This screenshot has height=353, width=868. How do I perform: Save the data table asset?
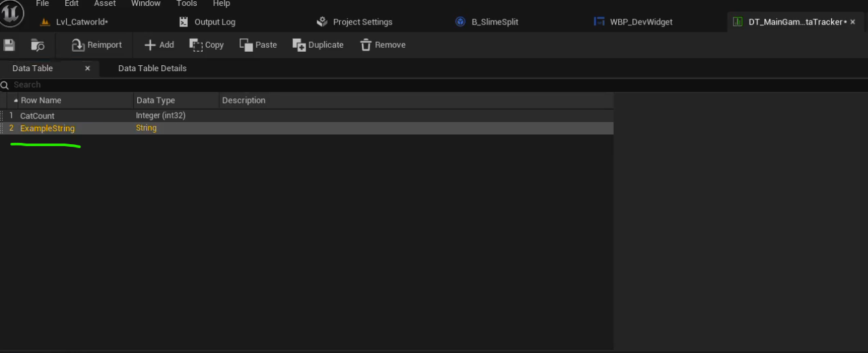point(9,45)
